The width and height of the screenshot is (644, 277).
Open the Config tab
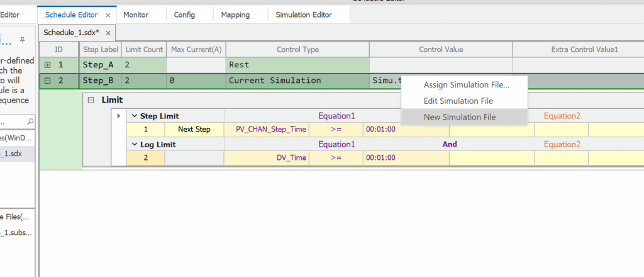(184, 15)
